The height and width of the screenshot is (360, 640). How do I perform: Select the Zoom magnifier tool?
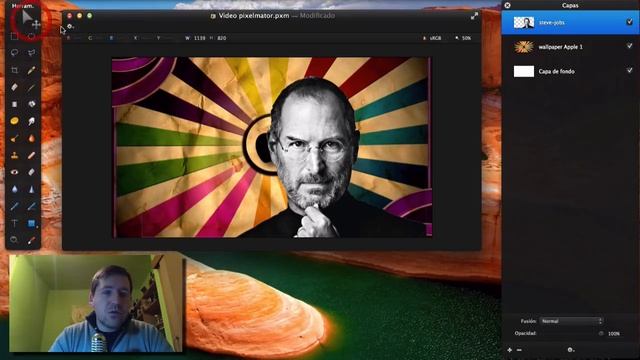click(14, 240)
